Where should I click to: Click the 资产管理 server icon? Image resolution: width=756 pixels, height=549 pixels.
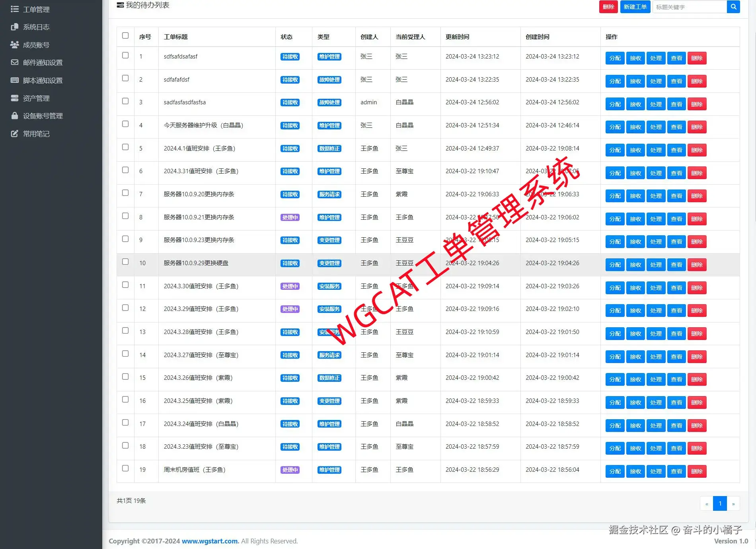[x=15, y=98]
